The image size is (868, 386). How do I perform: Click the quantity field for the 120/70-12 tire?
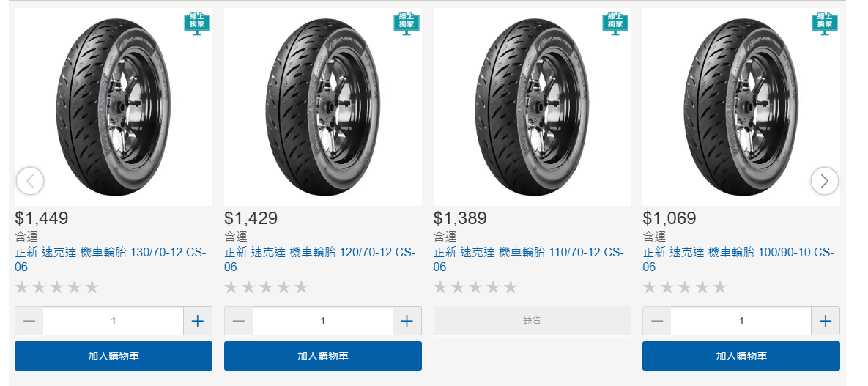pos(323,321)
